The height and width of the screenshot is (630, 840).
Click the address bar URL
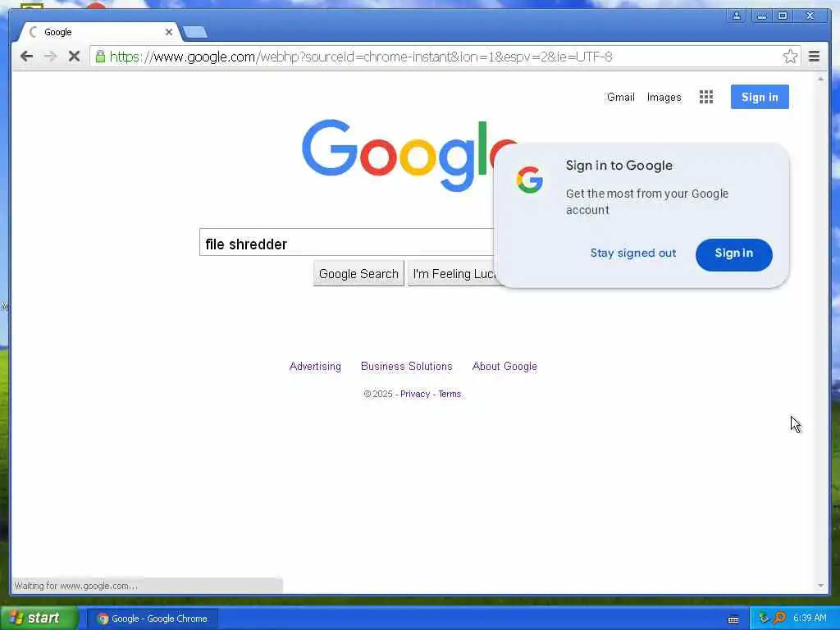pos(361,57)
